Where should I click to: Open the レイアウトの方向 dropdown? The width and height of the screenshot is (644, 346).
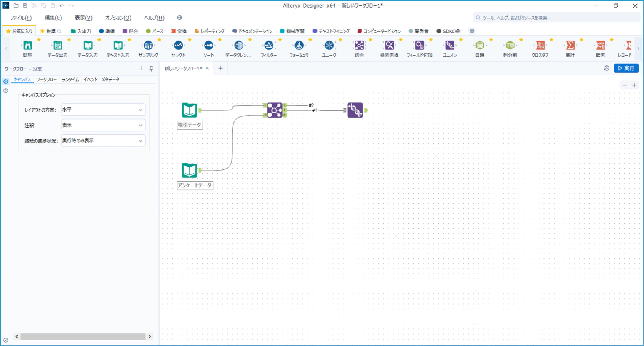[x=103, y=110]
